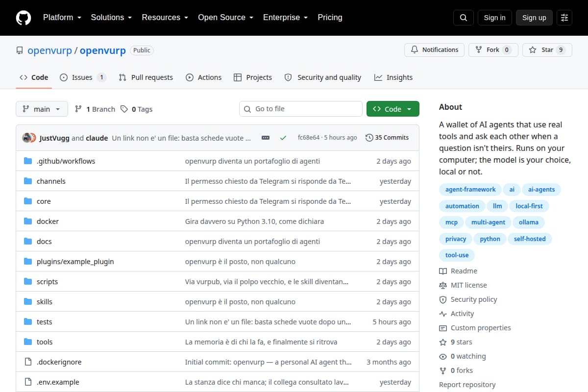The width and height of the screenshot is (588, 392).
Task: Open the .github/workflows folder icon
Action: 28,161
